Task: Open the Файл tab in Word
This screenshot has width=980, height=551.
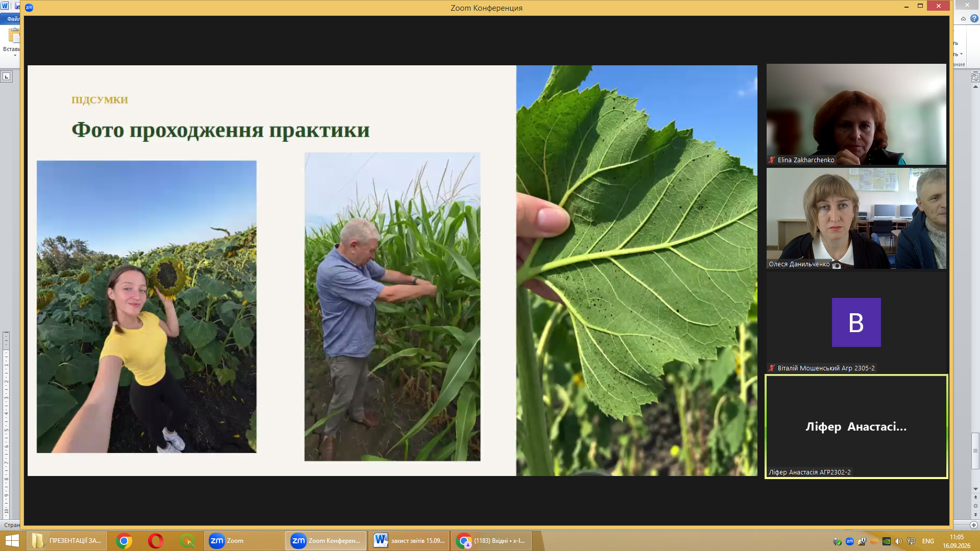Action: (x=11, y=19)
